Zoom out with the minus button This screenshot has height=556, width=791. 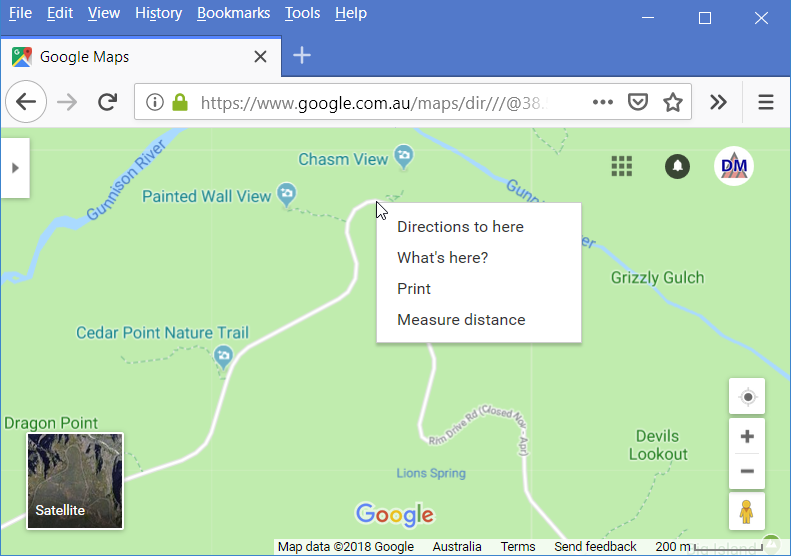[x=747, y=471]
